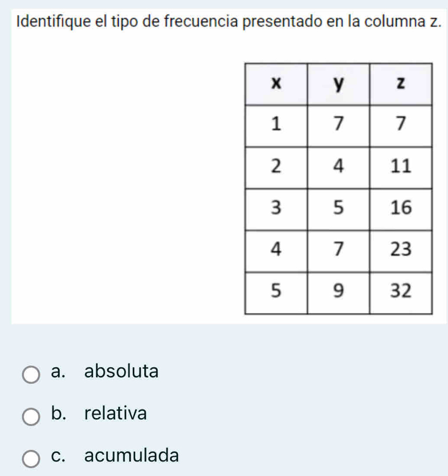Click the 'absoluta' answer label
448x476 pixels.
click(x=121, y=372)
